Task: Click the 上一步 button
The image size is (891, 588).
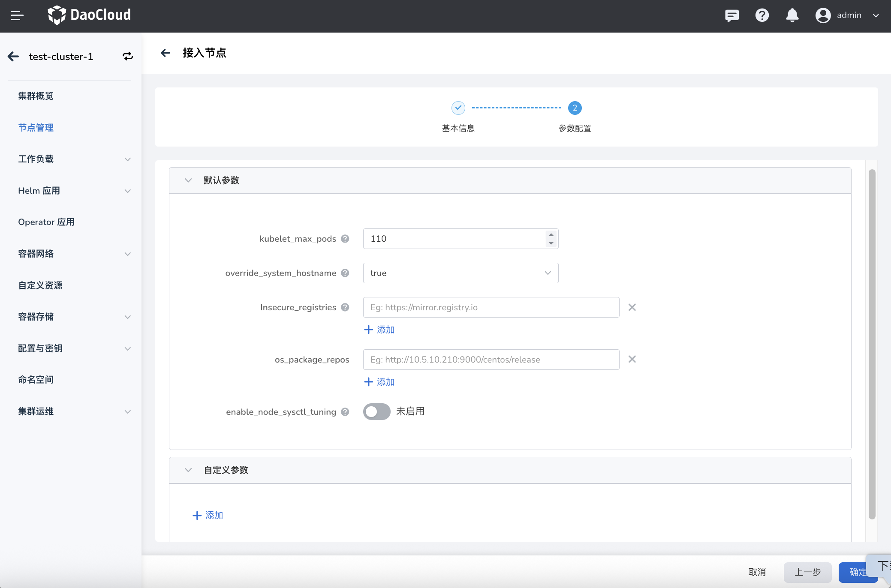Action: coord(807,572)
